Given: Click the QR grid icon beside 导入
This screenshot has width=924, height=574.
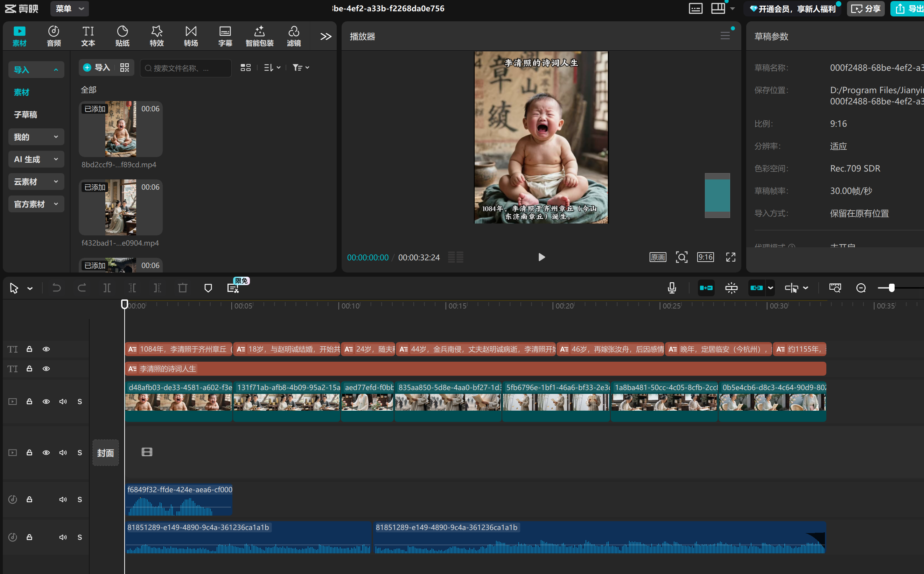Looking at the screenshot, I should tap(125, 68).
